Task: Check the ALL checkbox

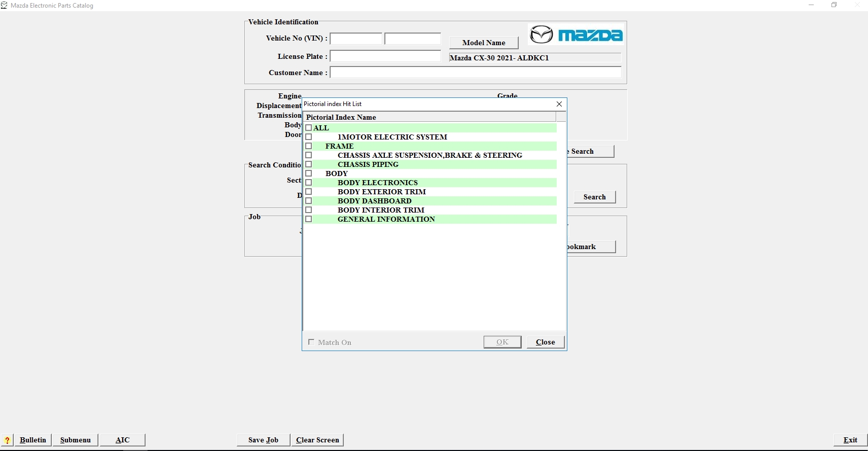Action: 309,128
